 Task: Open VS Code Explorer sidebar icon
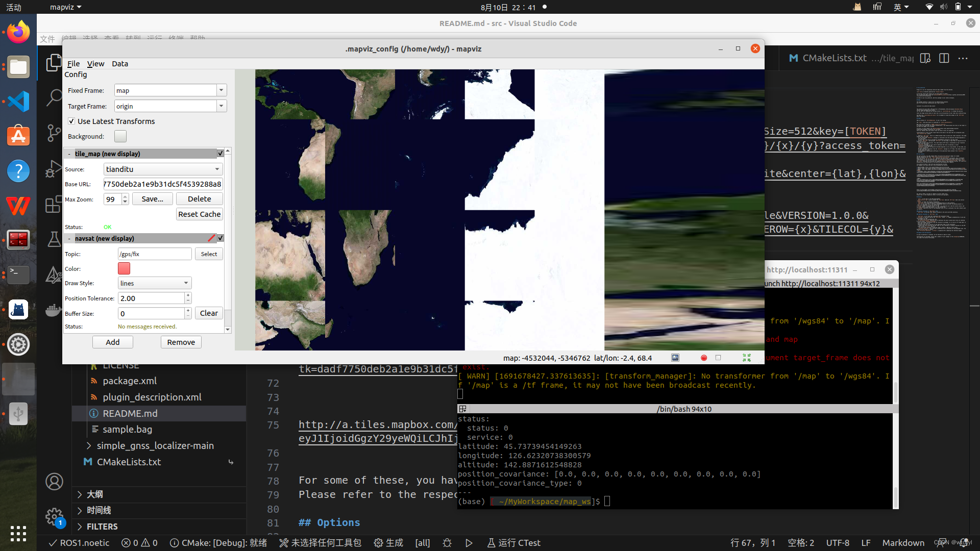[54, 62]
